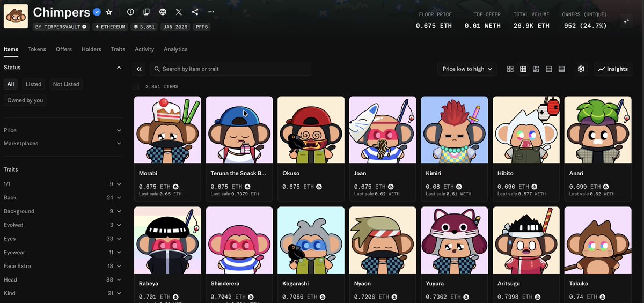Open the Kimiri NFT image
The width and height of the screenshot is (644, 303).
[455, 130]
